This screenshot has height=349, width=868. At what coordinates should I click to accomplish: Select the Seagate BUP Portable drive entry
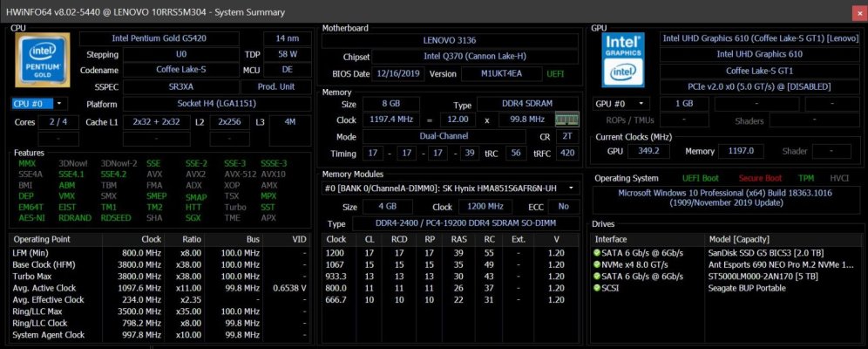tap(728, 288)
